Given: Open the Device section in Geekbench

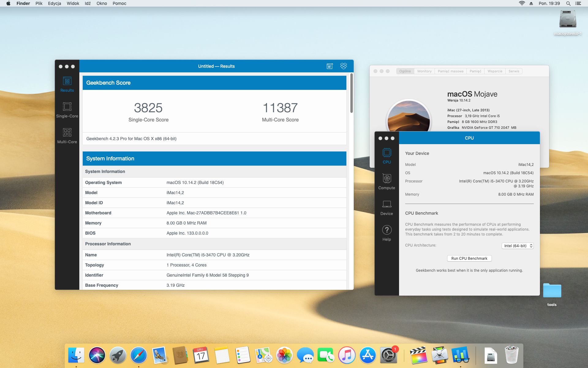Looking at the screenshot, I should pyautogui.click(x=386, y=207).
